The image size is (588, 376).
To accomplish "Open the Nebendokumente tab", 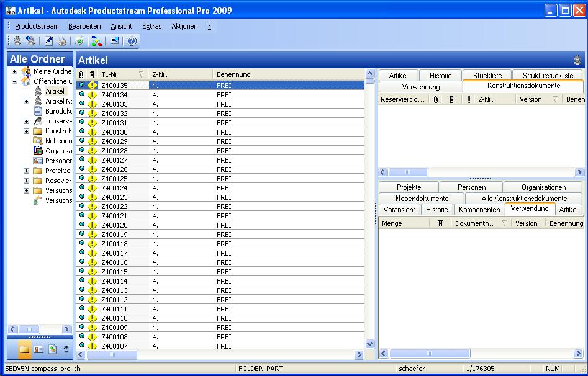I will click(422, 199).
